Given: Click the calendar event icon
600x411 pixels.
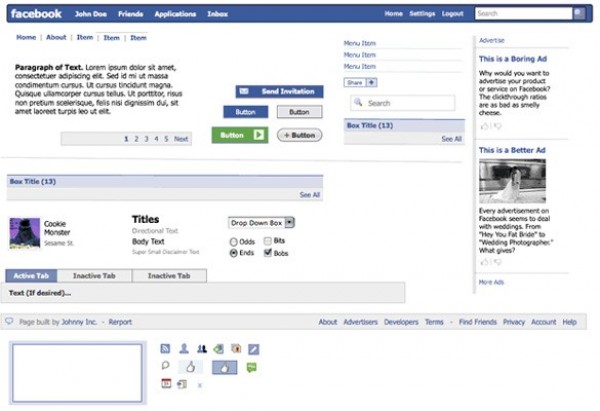Looking at the screenshot, I should pyautogui.click(x=166, y=384).
